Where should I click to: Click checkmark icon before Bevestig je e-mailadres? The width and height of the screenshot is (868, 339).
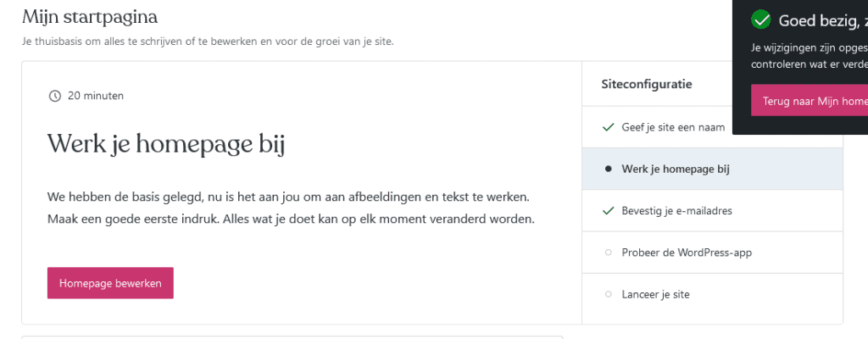(609, 211)
